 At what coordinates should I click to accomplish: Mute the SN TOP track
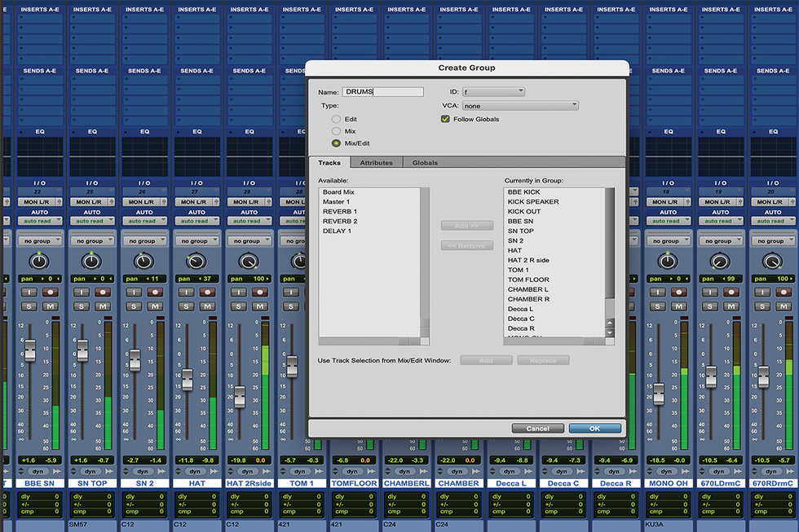pyautogui.click(x=103, y=306)
